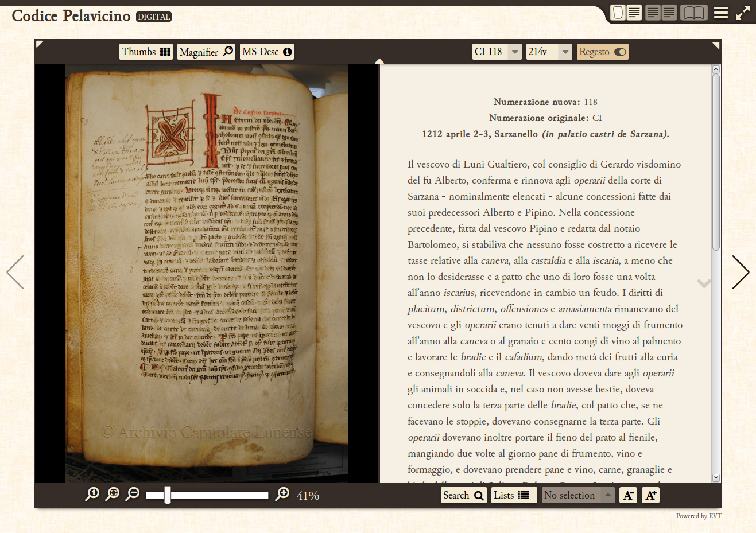Increase text size with A+ button

click(650, 495)
